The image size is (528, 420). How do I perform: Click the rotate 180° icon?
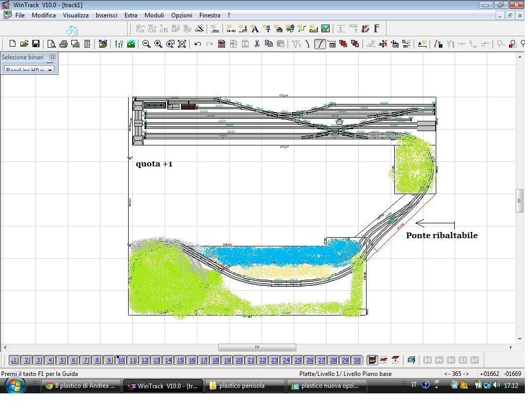coord(407,44)
